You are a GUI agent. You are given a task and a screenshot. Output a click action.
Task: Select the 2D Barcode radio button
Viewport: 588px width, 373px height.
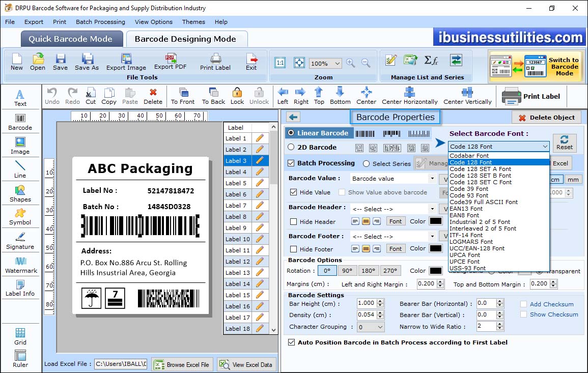(x=291, y=147)
